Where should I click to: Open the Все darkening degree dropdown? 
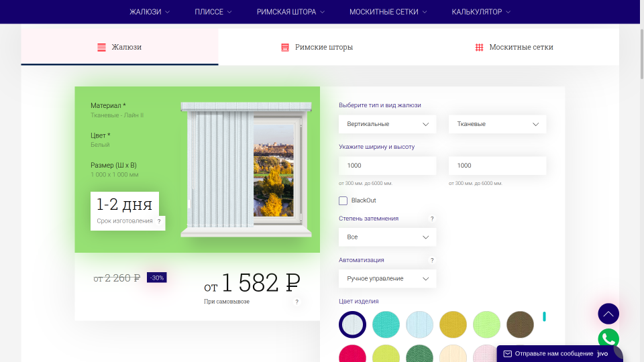click(x=387, y=237)
